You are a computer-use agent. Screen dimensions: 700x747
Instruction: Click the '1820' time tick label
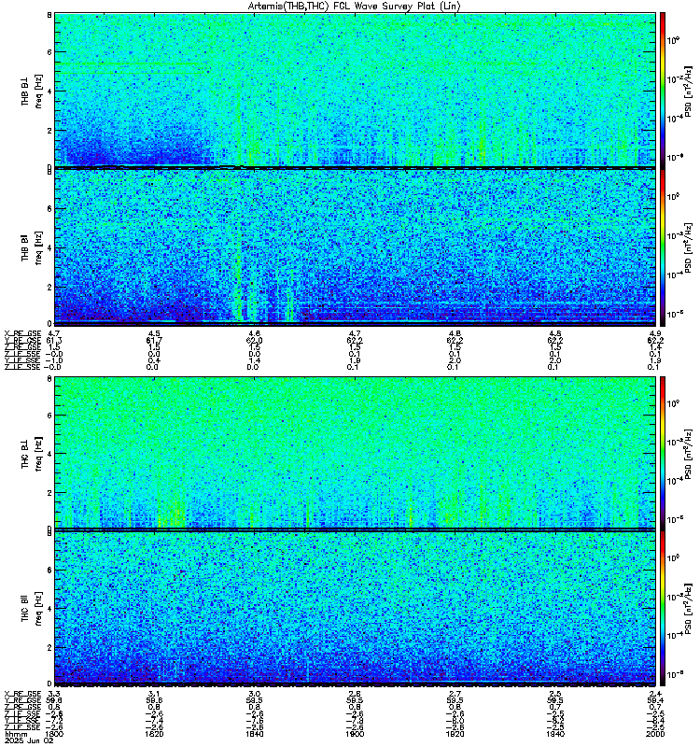click(x=154, y=734)
